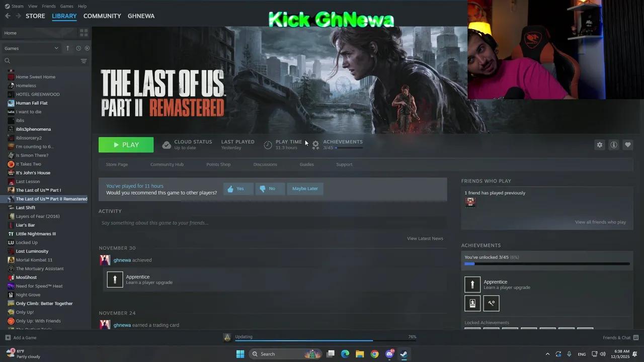Click the third unlocked achievement icon
Viewport: 644px width, 362px height.
(x=492, y=303)
